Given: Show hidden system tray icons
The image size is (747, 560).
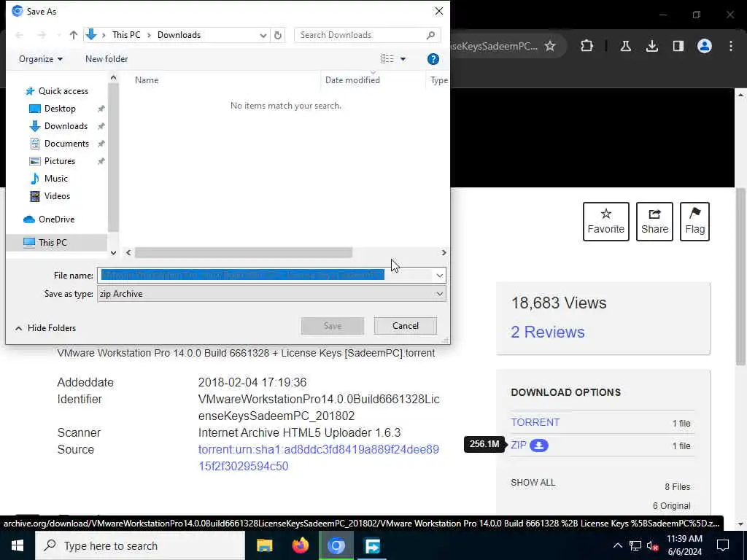Looking at the screenshot, I should point(617,545).
